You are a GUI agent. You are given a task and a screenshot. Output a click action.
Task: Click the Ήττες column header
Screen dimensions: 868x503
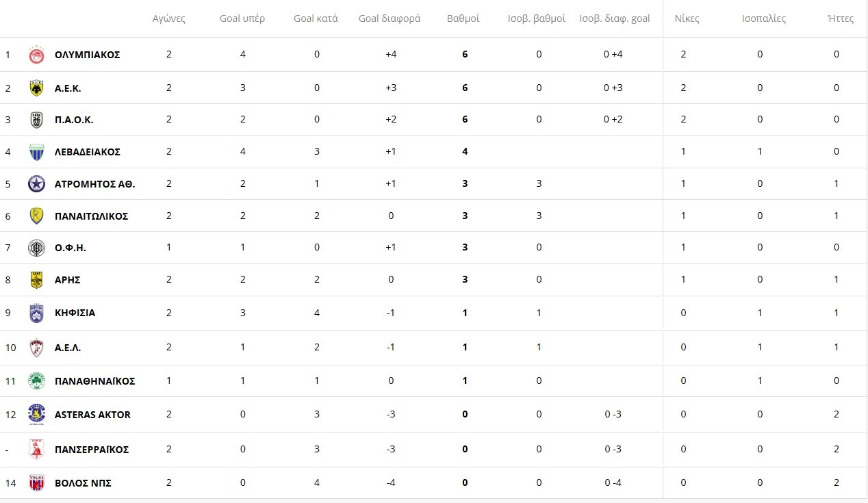(841, 18)
